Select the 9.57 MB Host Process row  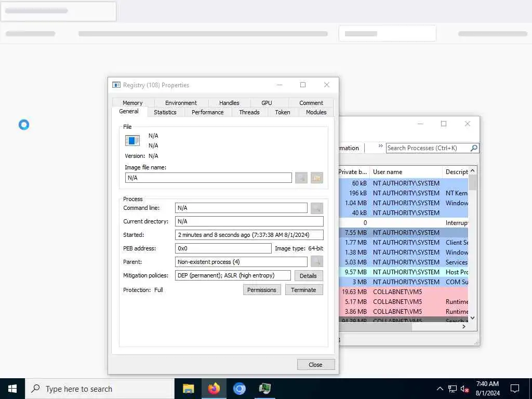403,272
